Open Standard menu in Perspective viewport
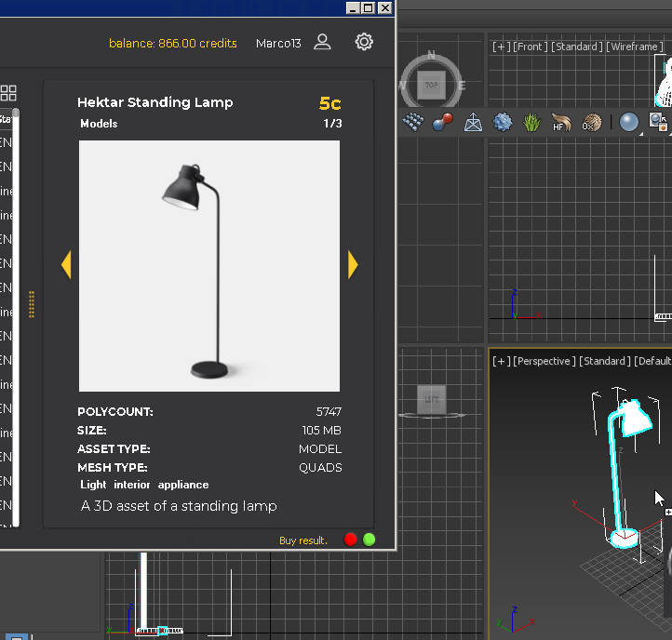Viewport: 672px width, 640px height. pos(605,361)
